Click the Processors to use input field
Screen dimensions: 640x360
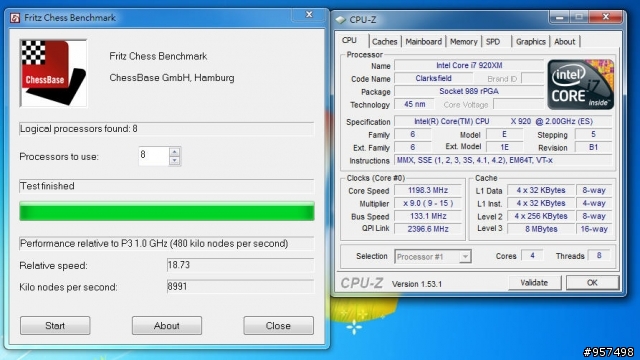tap(154, 156)
